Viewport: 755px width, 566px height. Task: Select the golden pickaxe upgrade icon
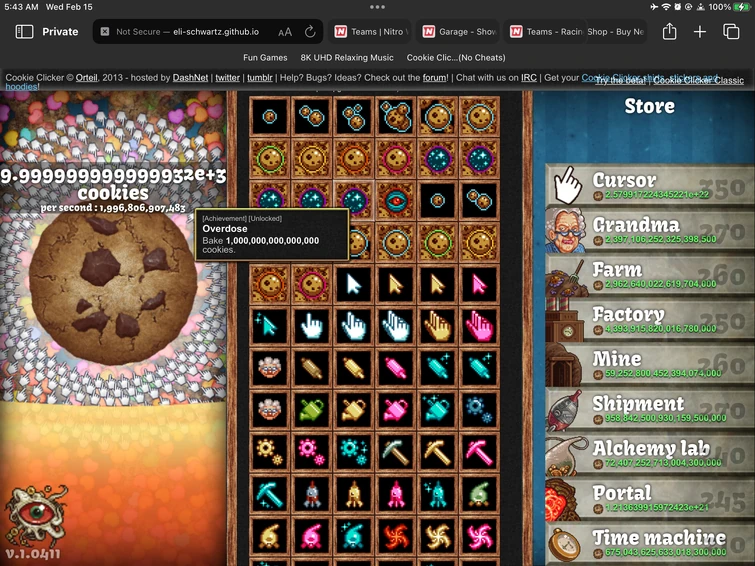tap(437, 451)
